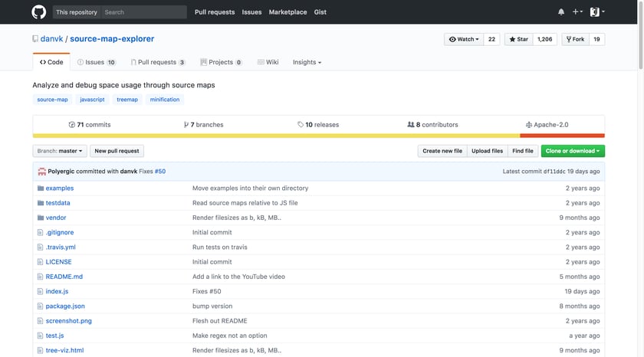Screen dimensions: 644x357
Task: Click the .travis.yml file icon
Action: (x=40, y=247)
